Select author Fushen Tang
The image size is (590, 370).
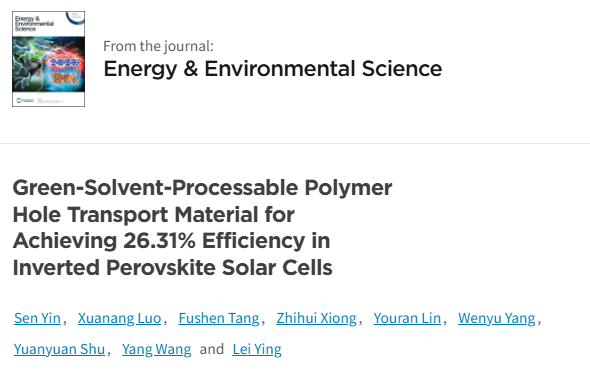coord(219,318)
